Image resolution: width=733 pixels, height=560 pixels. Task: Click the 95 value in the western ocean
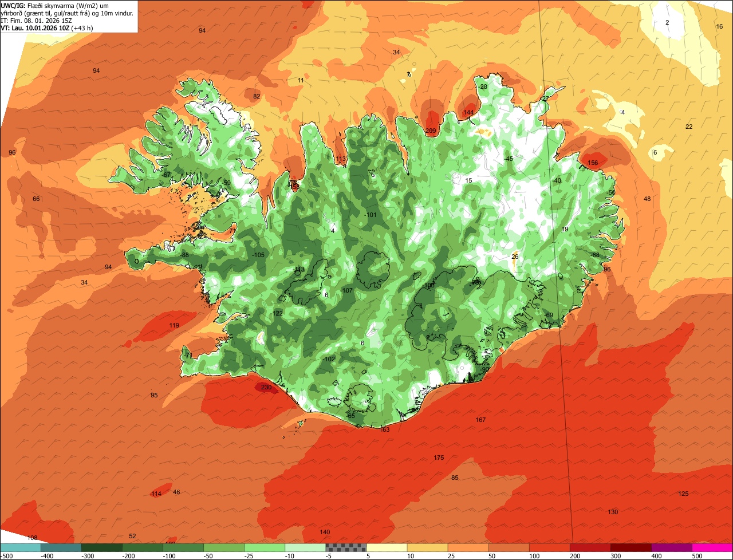154,395
